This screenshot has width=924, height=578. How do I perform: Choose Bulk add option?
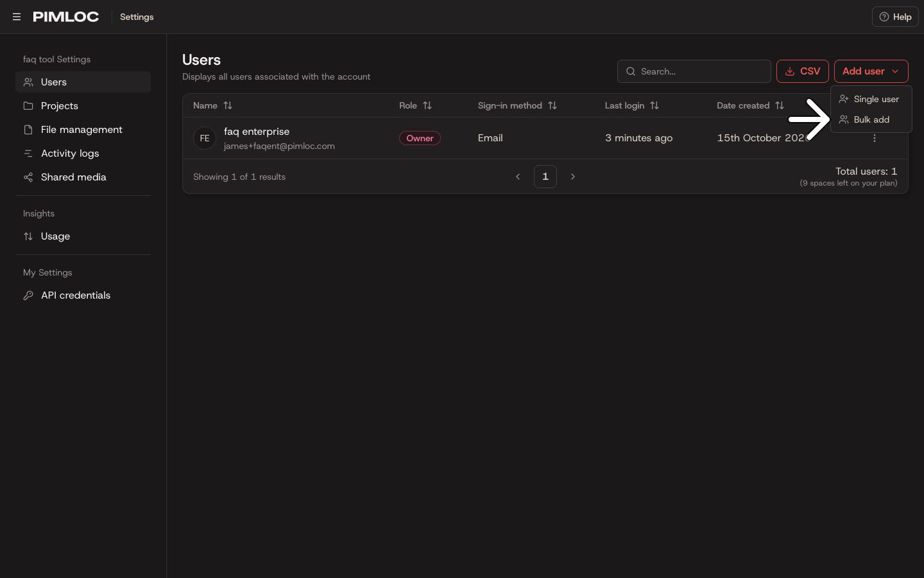[871, 119]
